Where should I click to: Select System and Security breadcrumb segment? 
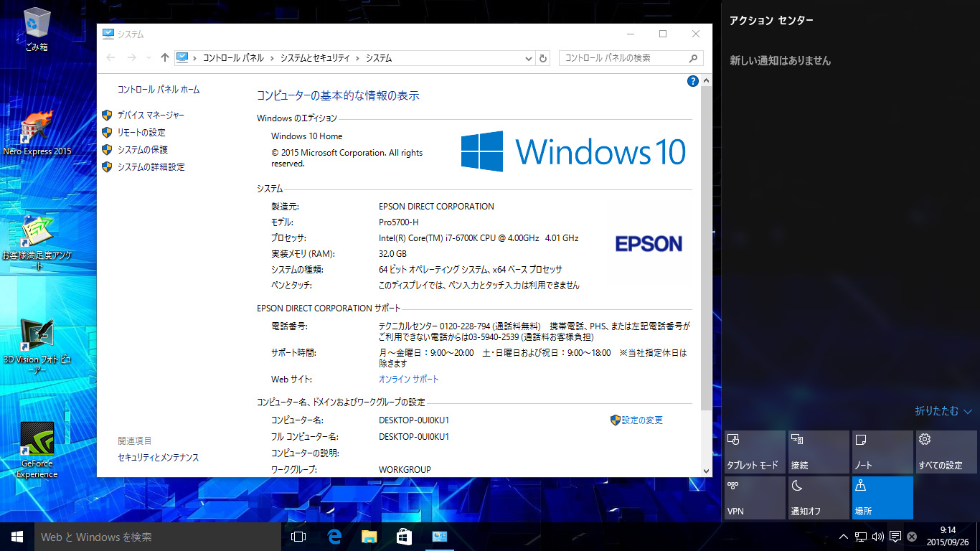(x=315, y=58)
